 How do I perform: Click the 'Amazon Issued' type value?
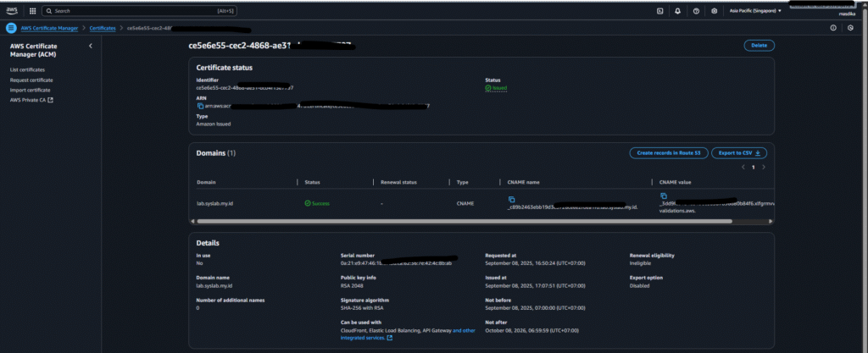[213, 124]
